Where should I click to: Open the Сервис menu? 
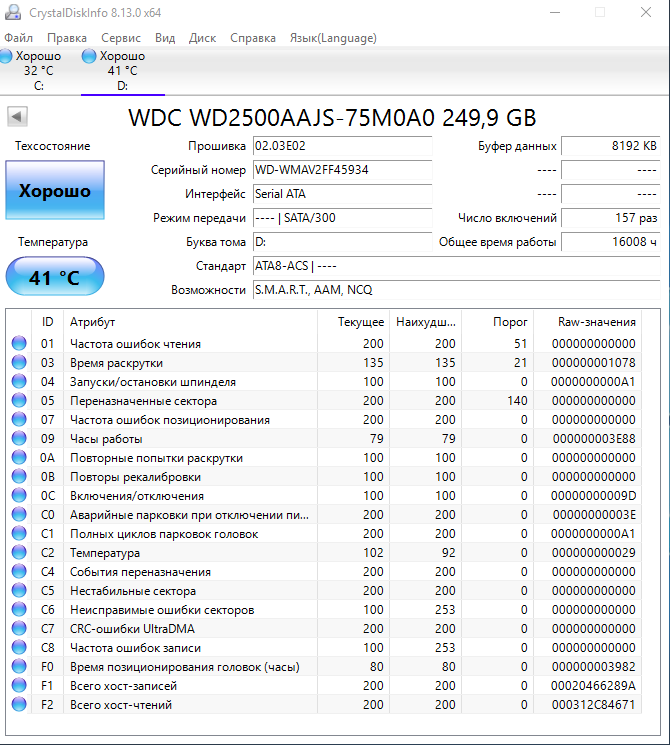point(121,38)
